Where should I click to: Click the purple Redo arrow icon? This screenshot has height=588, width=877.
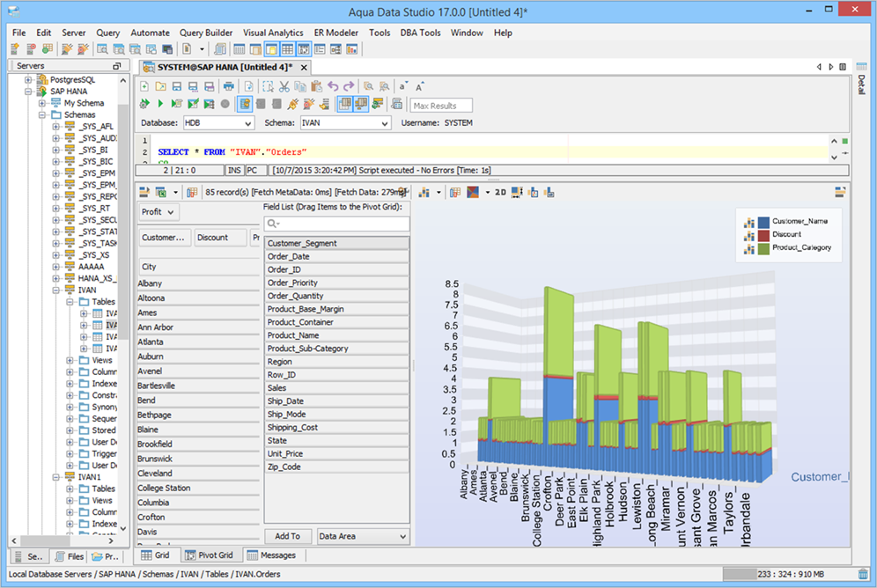[349, 86]
